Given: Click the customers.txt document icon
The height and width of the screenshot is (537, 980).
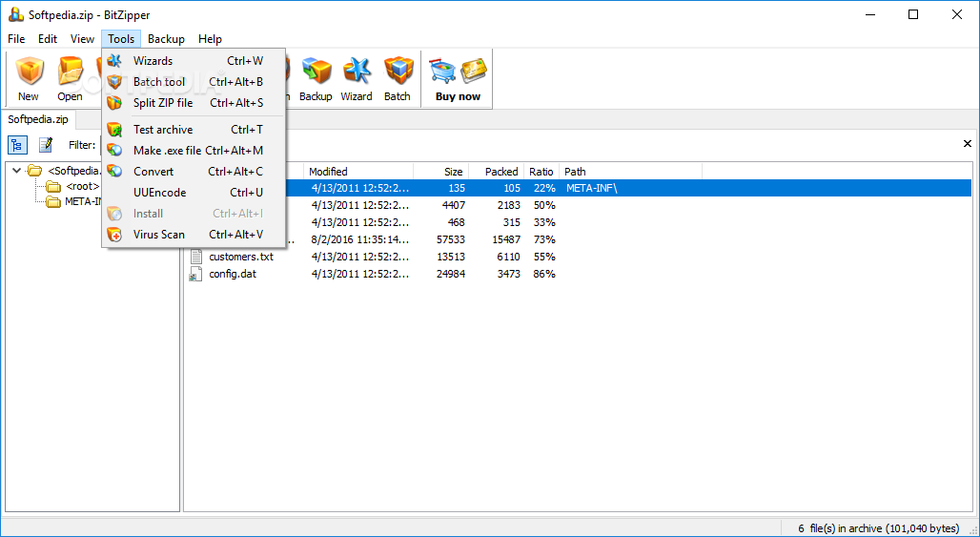Looking at the screenshot, I should tap(196, 257).
